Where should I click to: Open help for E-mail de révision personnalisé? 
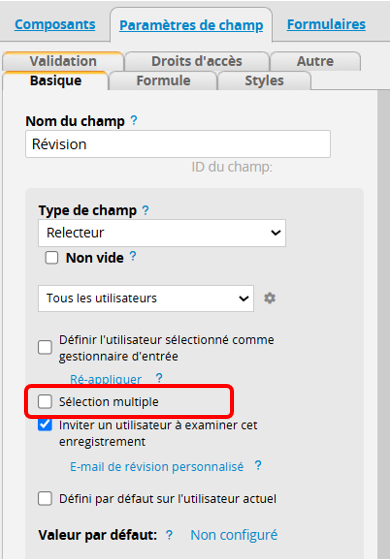tap(258, 465)
